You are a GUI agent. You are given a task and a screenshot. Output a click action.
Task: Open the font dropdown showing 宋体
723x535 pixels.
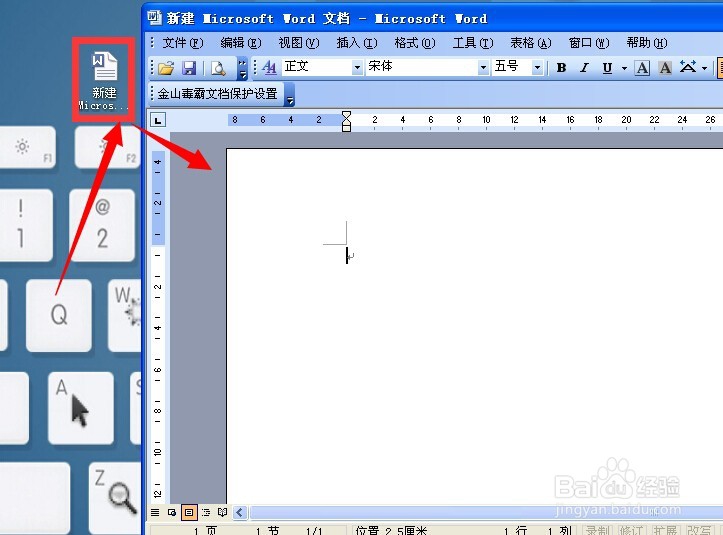pyautogui.click(x=483, y=68)
